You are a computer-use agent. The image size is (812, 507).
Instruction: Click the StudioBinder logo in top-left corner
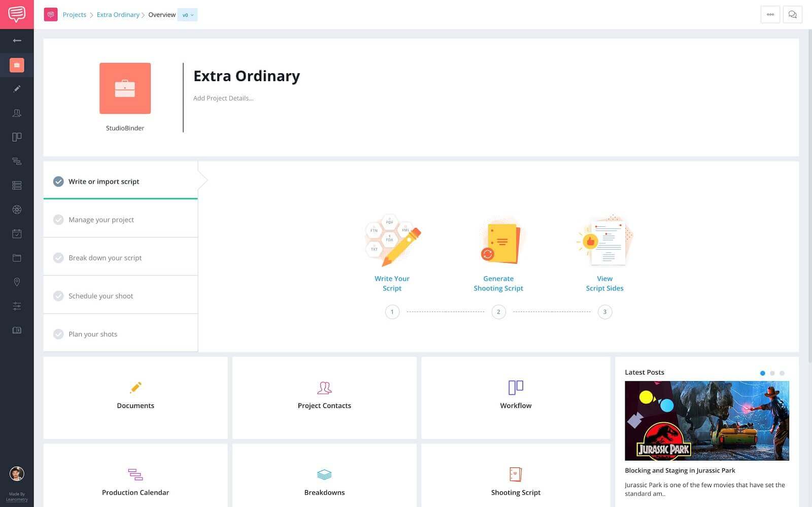coord(17,14)
